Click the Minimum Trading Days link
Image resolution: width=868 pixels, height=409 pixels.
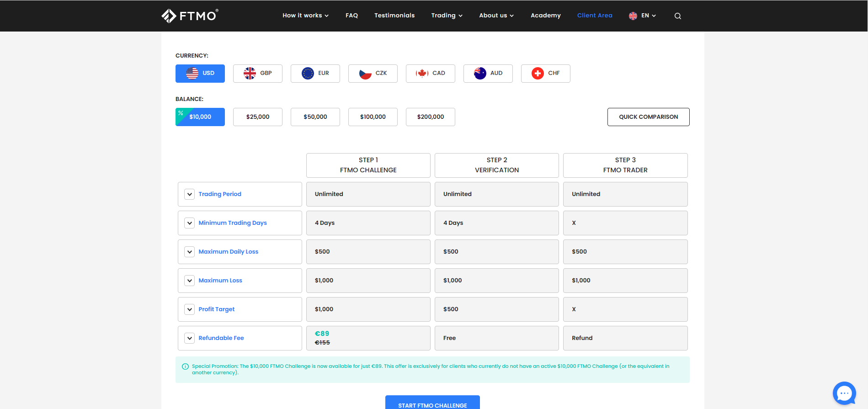(x=233, y=223)
